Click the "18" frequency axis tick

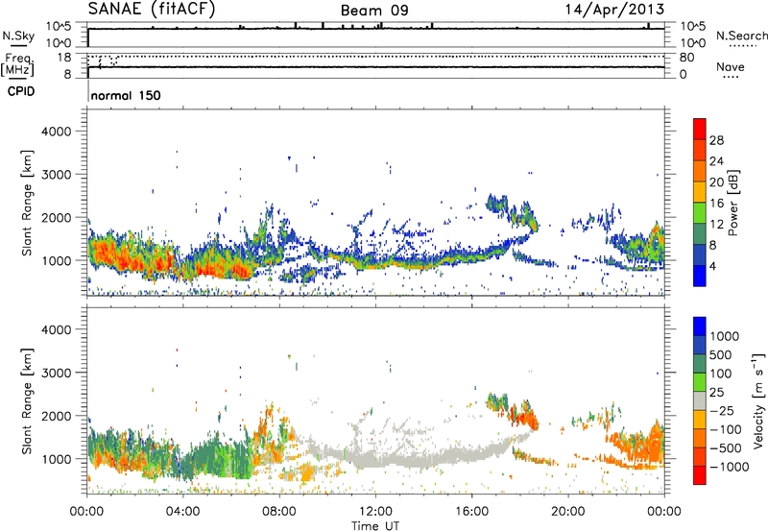tap(64, 58)
